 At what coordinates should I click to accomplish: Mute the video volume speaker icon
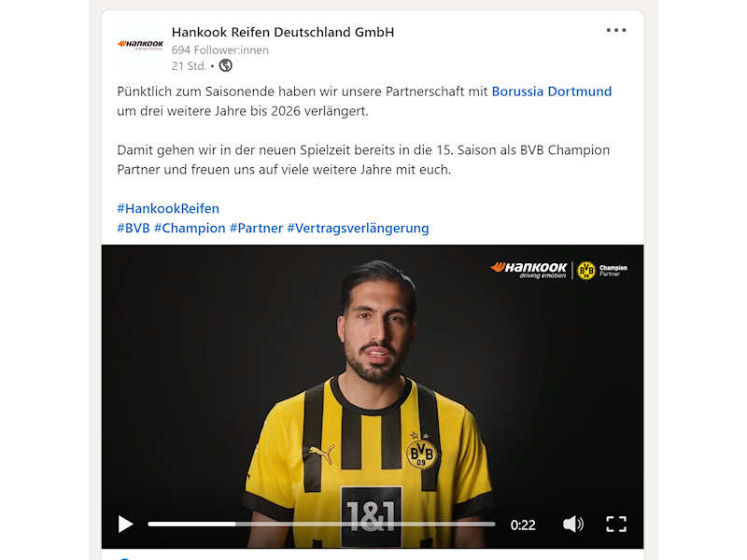572,524
